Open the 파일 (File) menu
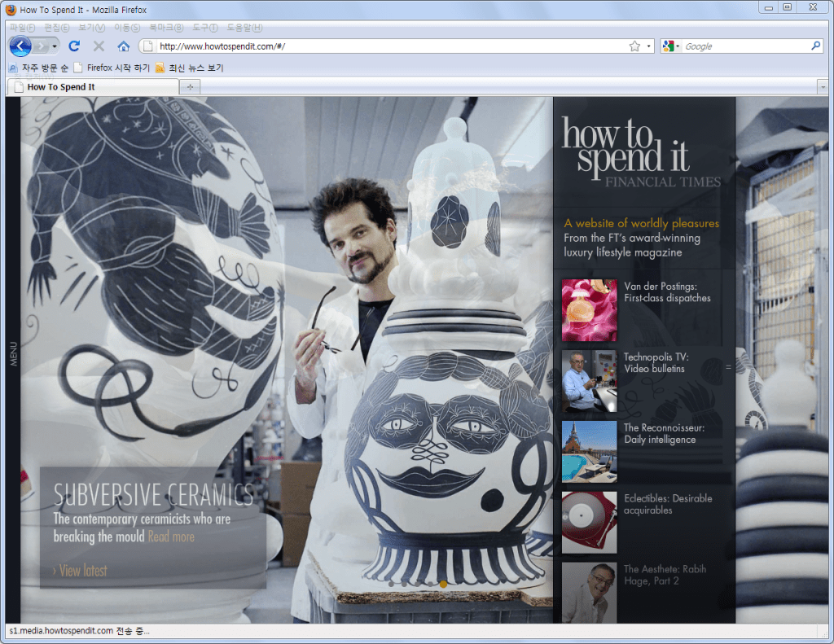834x644 pixels. click(22, 28)
